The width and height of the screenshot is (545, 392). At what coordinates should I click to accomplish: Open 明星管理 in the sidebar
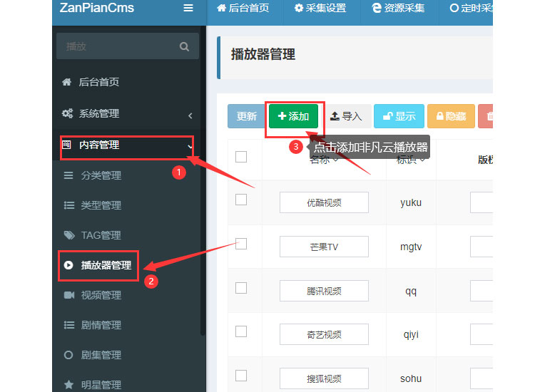101,385
